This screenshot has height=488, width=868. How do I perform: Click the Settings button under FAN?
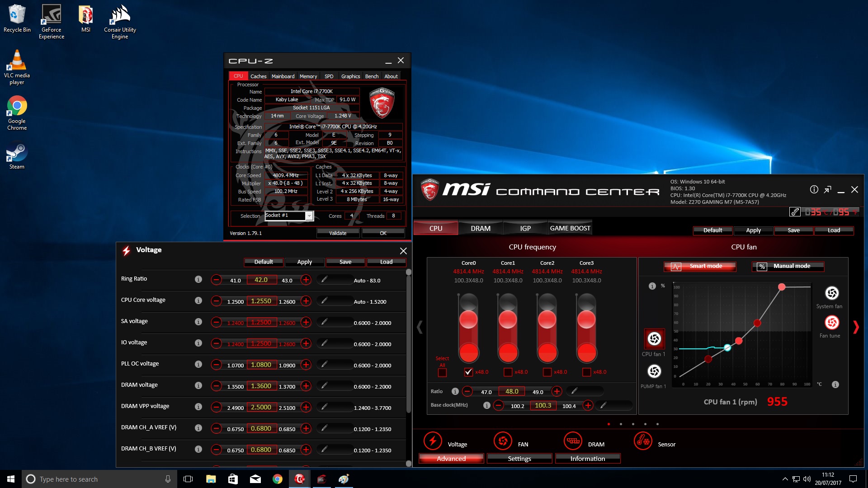click(x=519, y=459)
